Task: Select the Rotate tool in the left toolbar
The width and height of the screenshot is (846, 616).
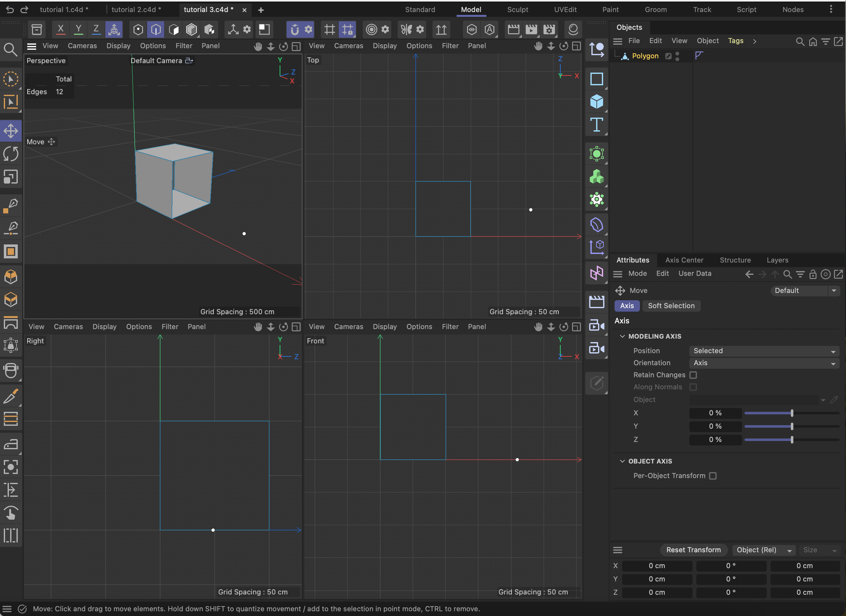Action: 11,154
